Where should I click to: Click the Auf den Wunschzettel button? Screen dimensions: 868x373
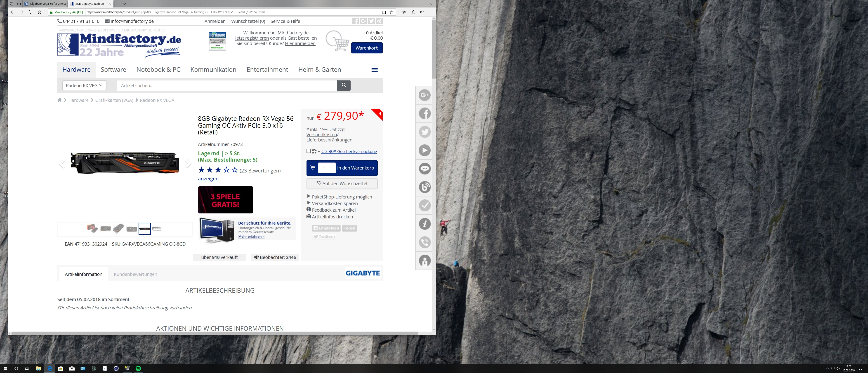pyautogui.click(x=342, y=184)
